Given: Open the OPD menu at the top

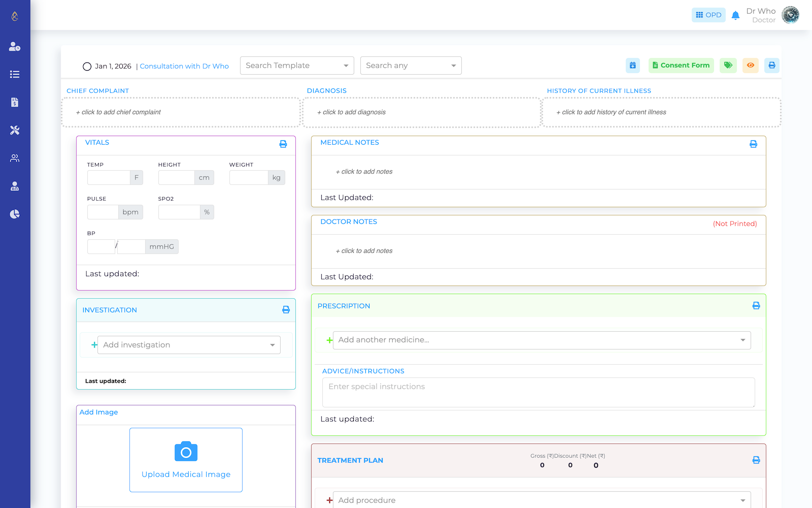Looking at the screenshot, I should [708, 15].
